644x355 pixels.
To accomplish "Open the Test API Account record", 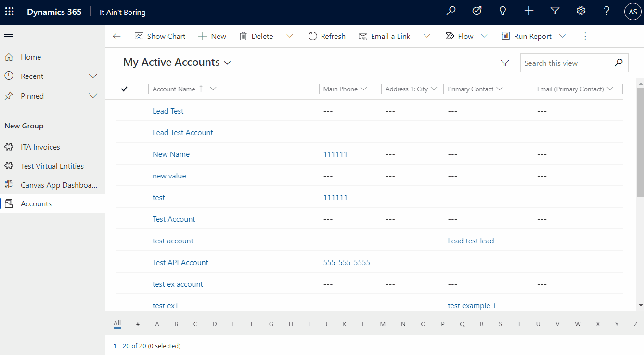I will pos(180,263).
